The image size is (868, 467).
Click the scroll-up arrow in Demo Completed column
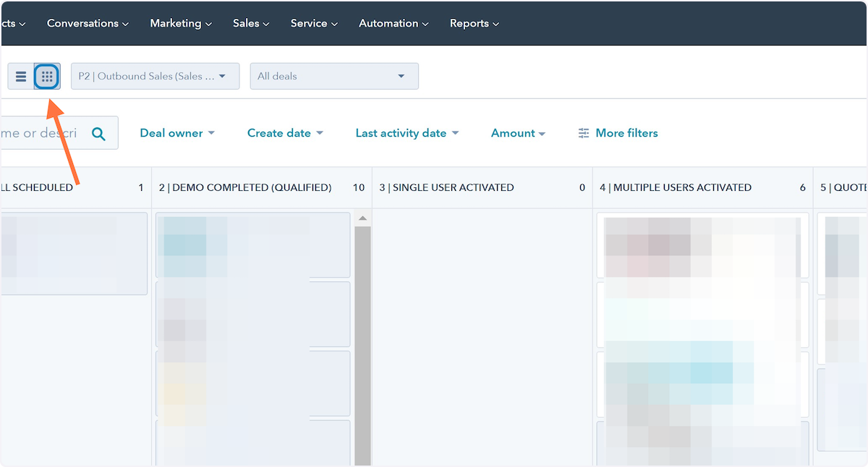(363, 218)
